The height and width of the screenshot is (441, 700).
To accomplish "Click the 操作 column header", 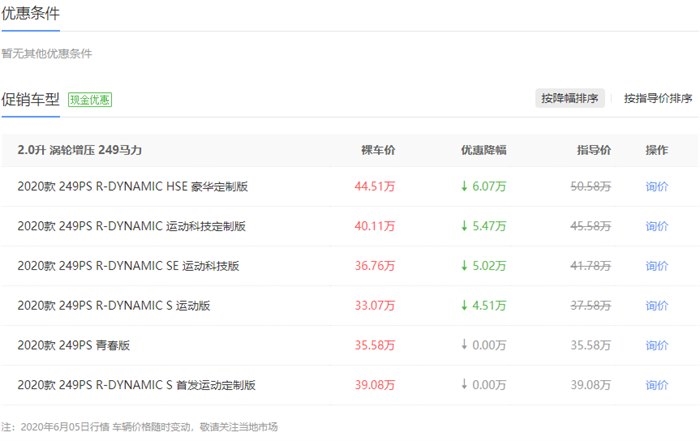I will 657,150.
